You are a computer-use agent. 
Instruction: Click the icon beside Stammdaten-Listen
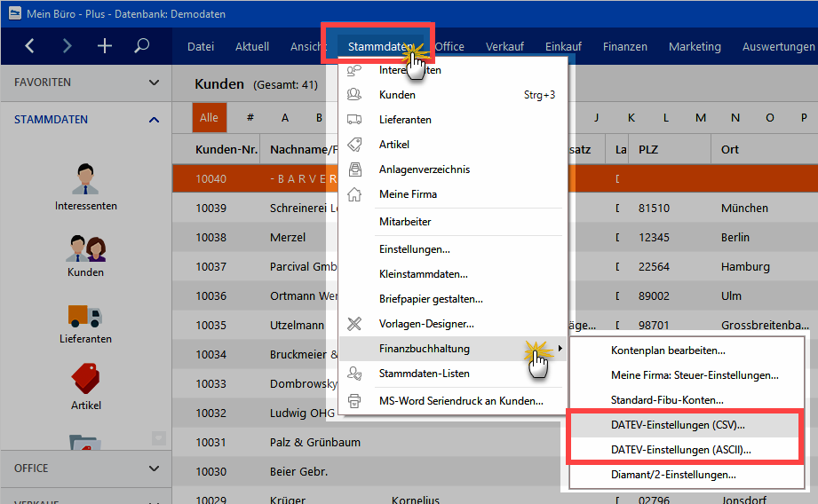click(x=354, y=374)
